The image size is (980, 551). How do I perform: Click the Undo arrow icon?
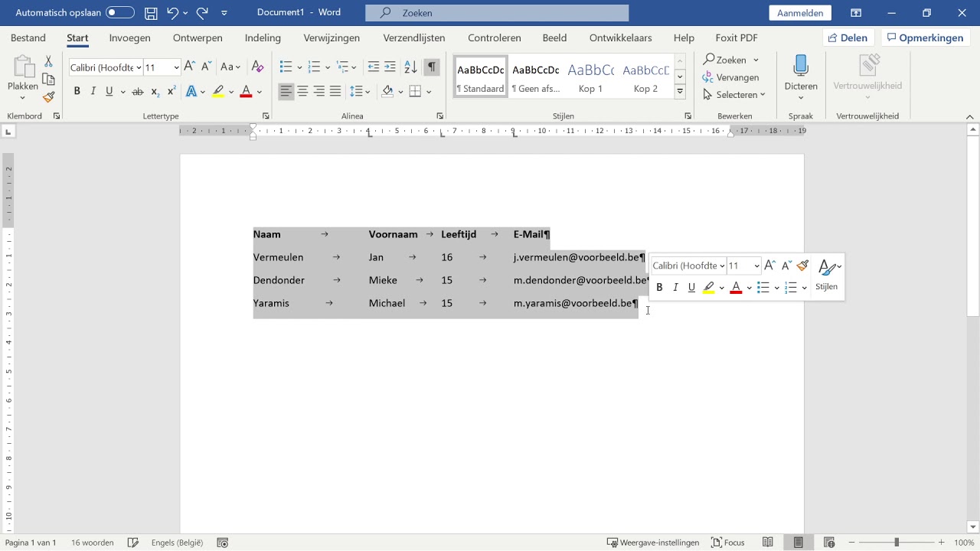(x=173, y=13)
